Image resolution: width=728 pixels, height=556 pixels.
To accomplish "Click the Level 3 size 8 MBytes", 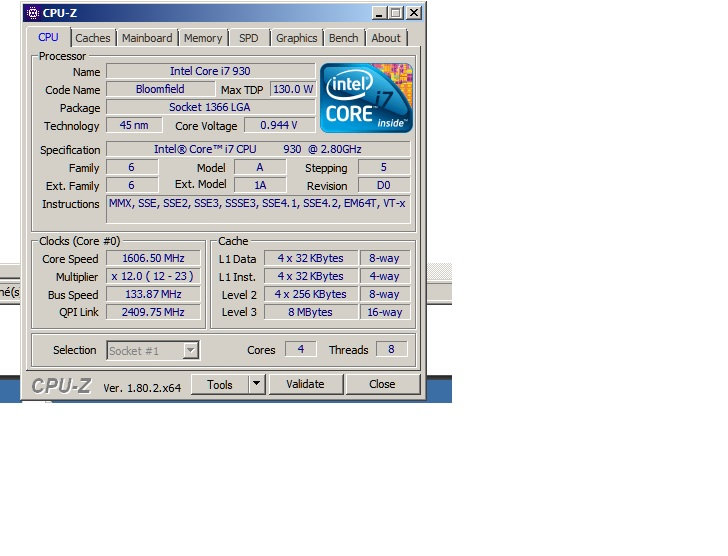I will (311, 312).
